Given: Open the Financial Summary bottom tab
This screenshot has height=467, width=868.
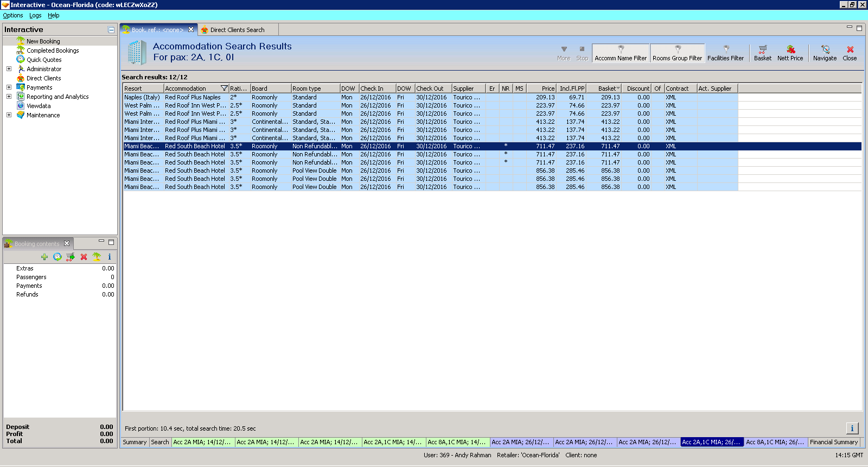Looking at the screenshot, I should coord(833,442).
